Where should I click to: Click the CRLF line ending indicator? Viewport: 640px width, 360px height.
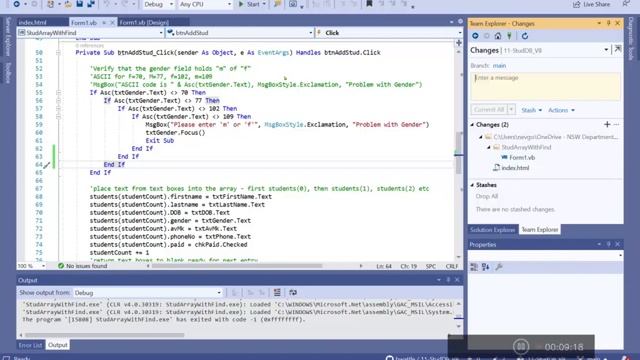coord(452,266)
